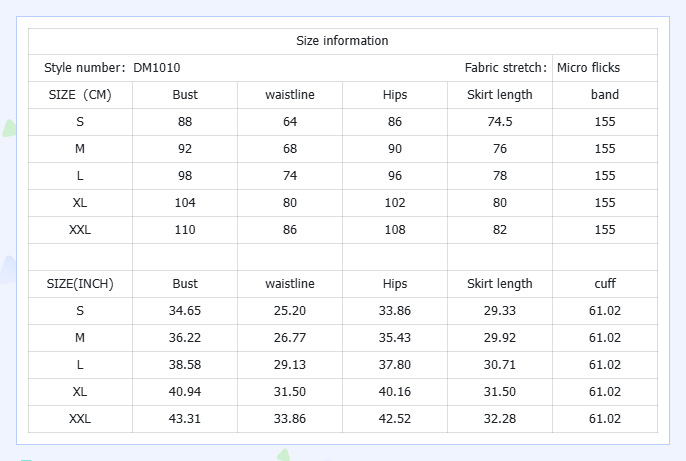
Task: Click the Skirt length header in inch table
Action: click(500, 284)
